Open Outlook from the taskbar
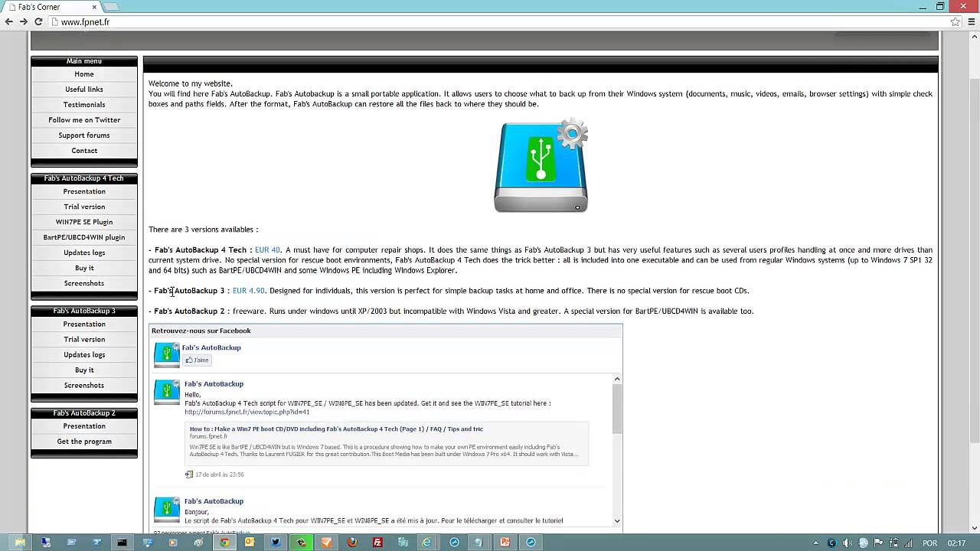The height and width of the screenshot is (551, 980). pyautogui.click(x=250, y=543)
